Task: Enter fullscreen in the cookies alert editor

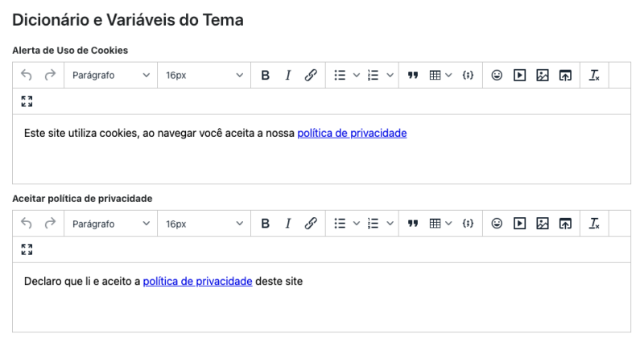Action: pos(27,101)
